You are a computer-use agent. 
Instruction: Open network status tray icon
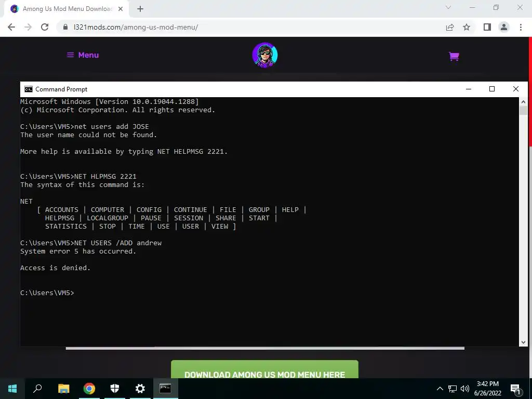pyautogui.click(x=453, y=389)
